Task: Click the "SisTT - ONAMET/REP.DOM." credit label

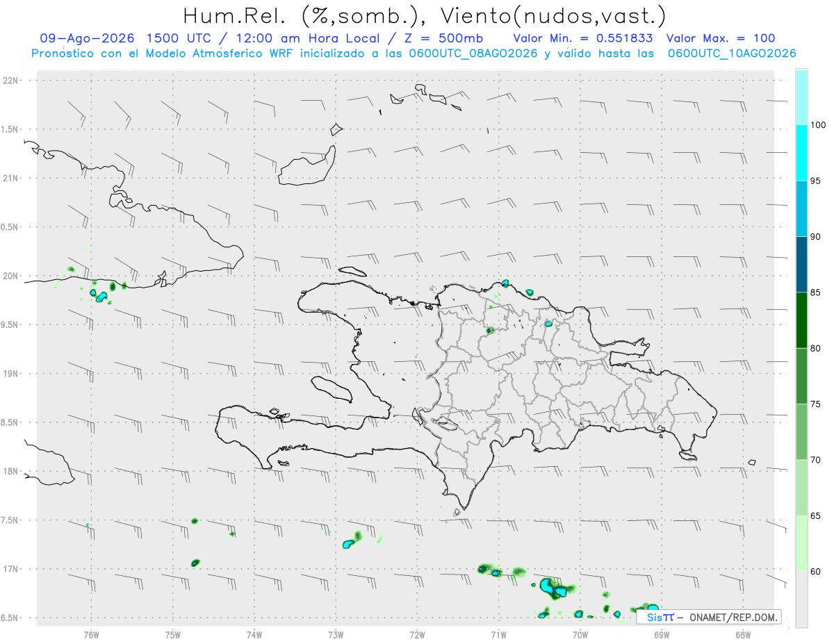Action: coord(709,617)
